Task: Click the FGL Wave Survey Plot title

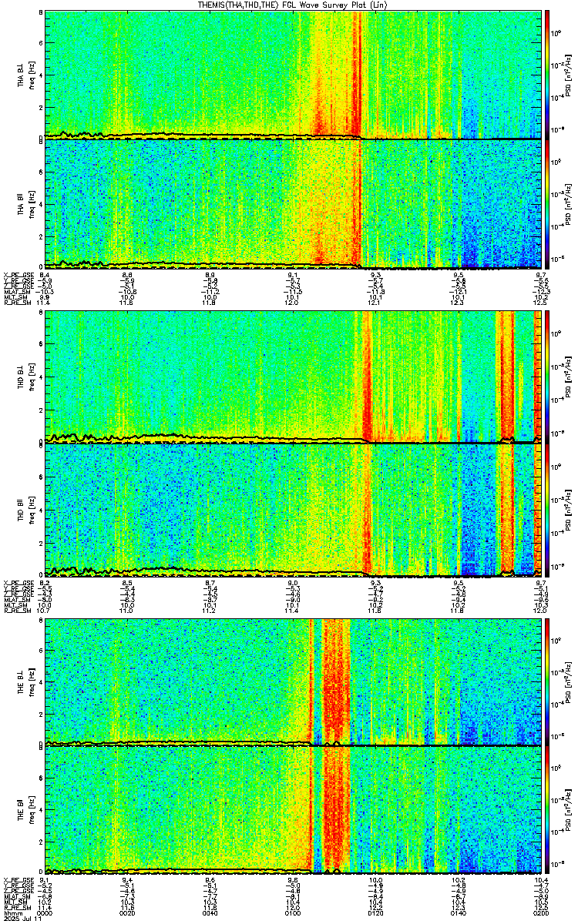Action: (x=293, y=5)
